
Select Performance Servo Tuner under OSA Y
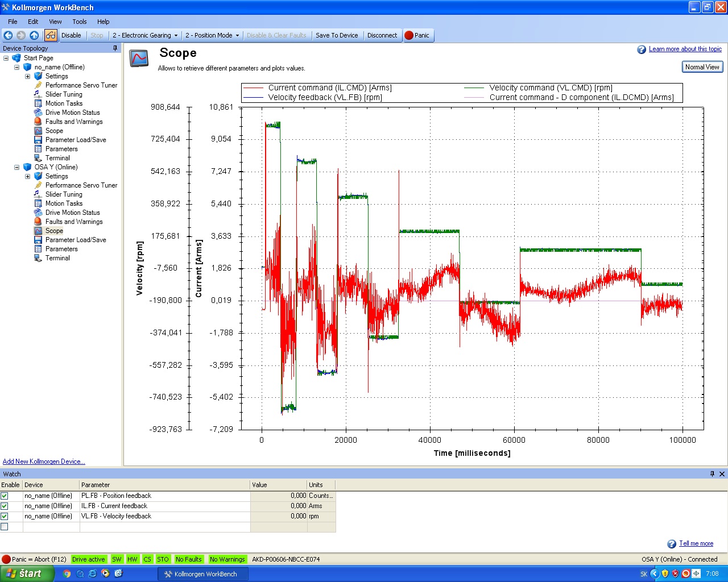81,185
